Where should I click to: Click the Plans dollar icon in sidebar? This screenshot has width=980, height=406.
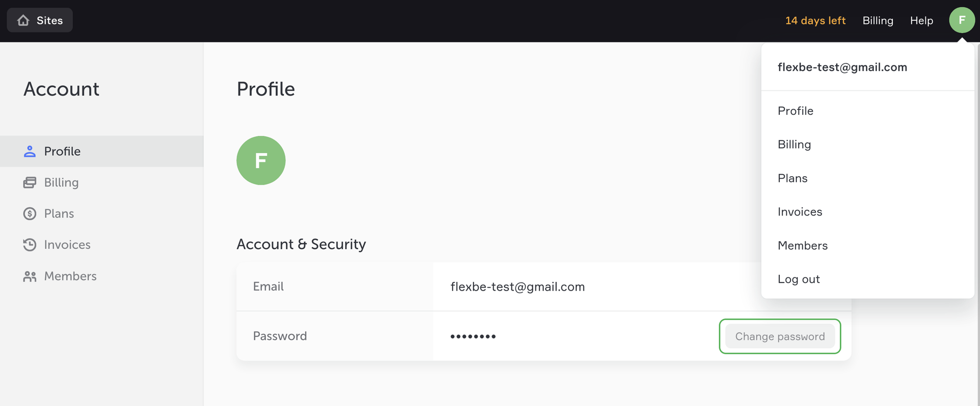click(x=30, y=213)
